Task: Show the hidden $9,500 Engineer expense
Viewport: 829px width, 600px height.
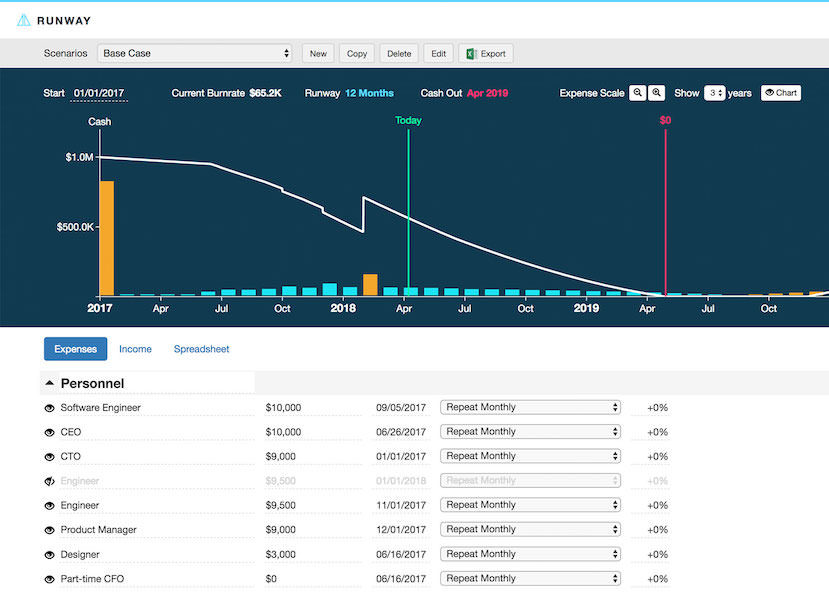Action: (49, 481)
